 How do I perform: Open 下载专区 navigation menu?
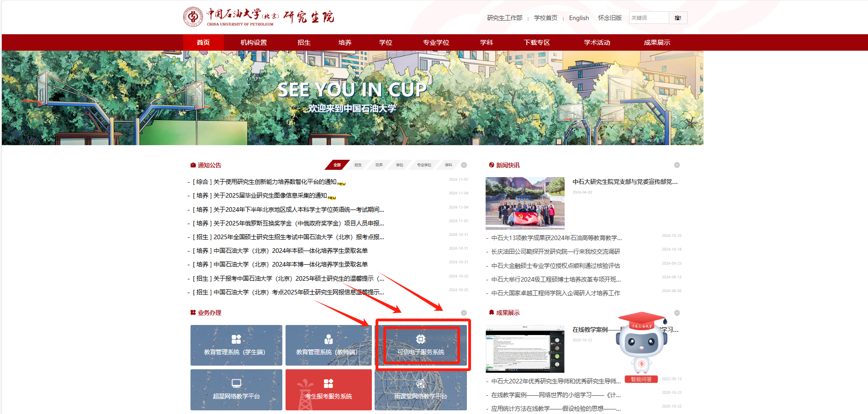click(x=537, y=42)
